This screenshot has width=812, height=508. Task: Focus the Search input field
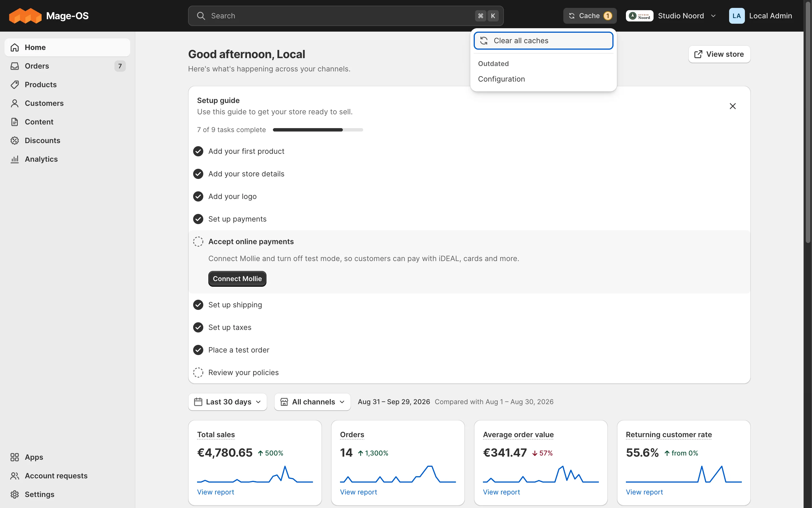346,16
